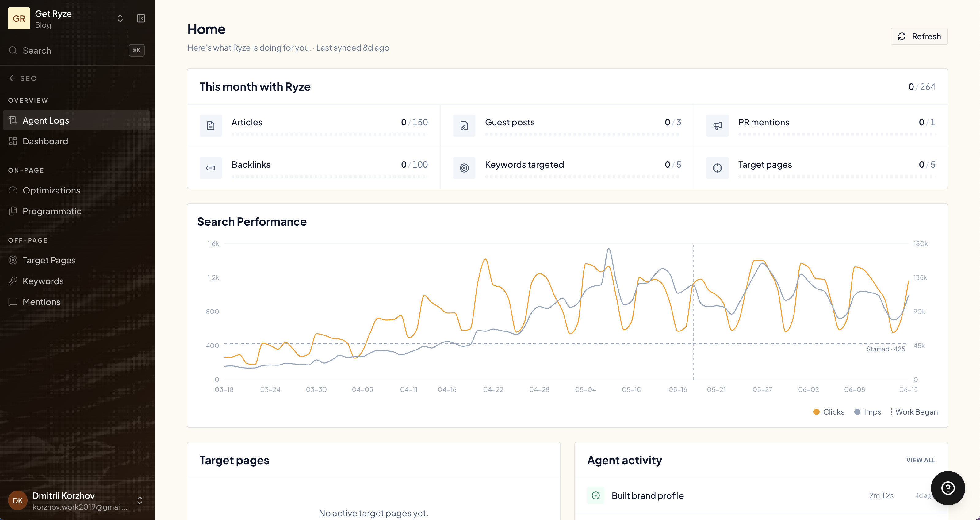
Task: Click the 05-16 date axis label
Action: (x=678, y=389)
